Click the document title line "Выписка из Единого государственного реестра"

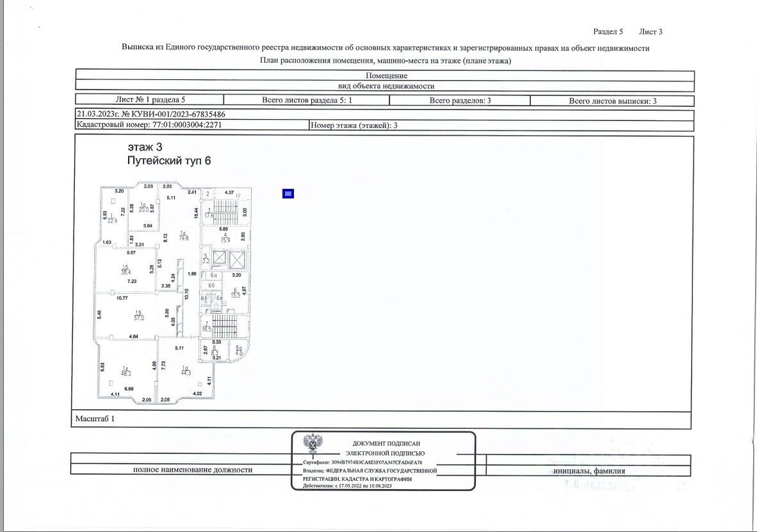(386, 48)
